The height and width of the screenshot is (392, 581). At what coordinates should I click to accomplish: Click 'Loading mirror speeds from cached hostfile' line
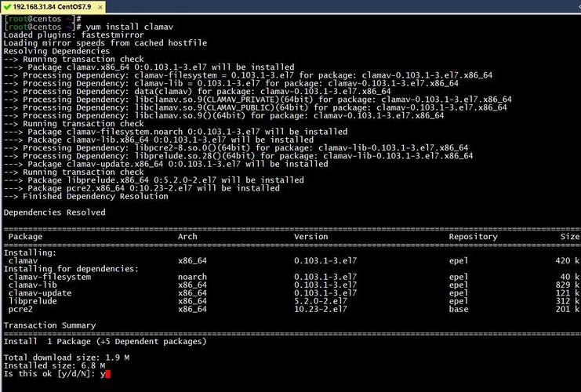[105, 43]
